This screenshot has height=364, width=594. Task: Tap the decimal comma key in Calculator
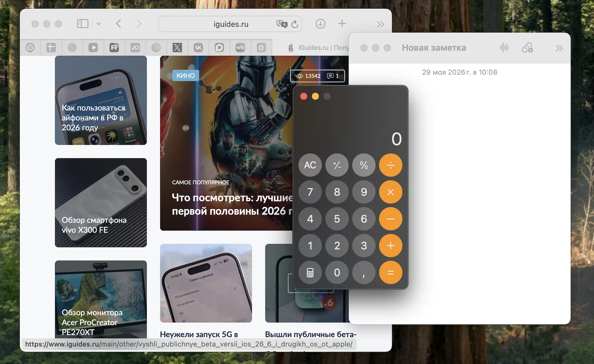[364, 273]
